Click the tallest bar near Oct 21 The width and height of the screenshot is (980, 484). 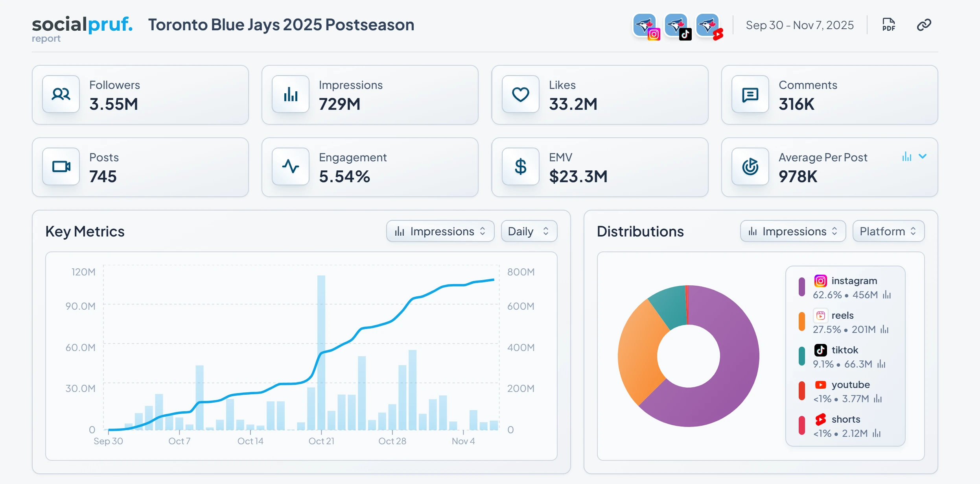(321, 352)
